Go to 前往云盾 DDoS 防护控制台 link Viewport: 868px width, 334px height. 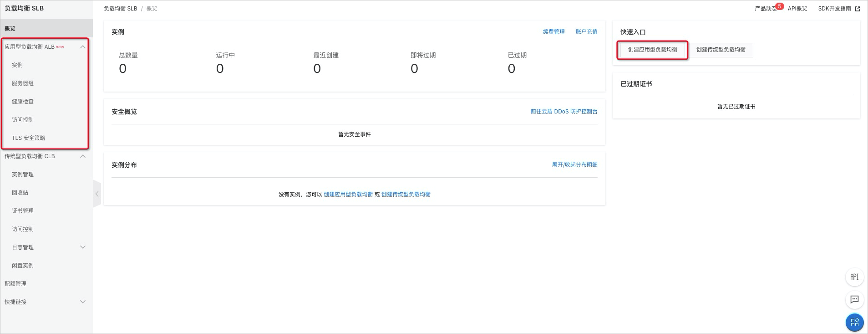[564, 112]
